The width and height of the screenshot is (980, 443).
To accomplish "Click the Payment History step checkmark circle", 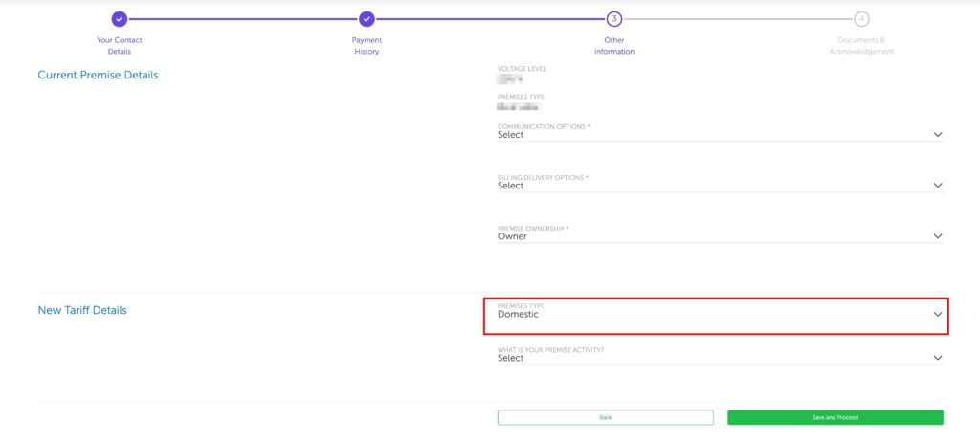I will click(367, 19).
